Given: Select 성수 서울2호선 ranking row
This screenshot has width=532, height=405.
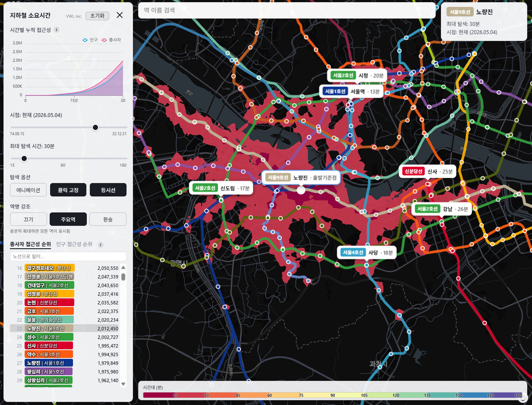Looking at the screenshot, I should click(x=64, y=337).
